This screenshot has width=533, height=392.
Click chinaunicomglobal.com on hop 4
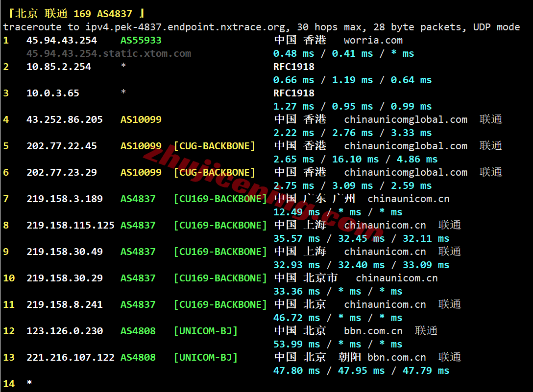[406, 119]
